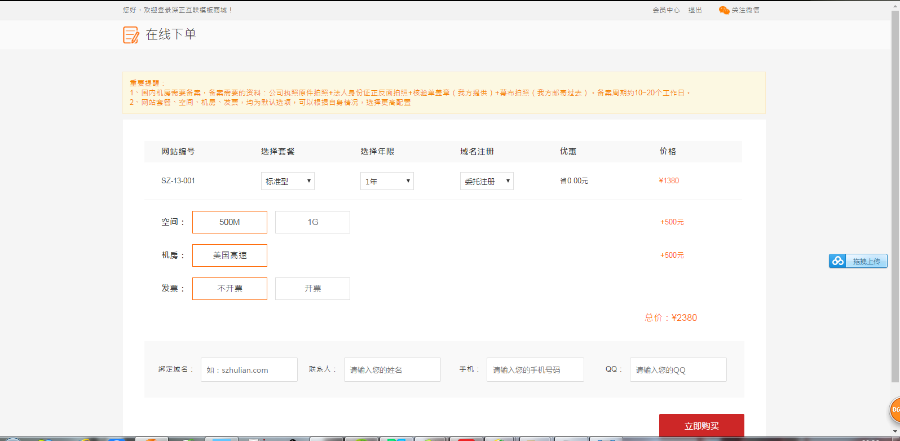Click the +500元 in the 空间 row
The width and height of the screenshot is (900, 441).
(672, 222)
